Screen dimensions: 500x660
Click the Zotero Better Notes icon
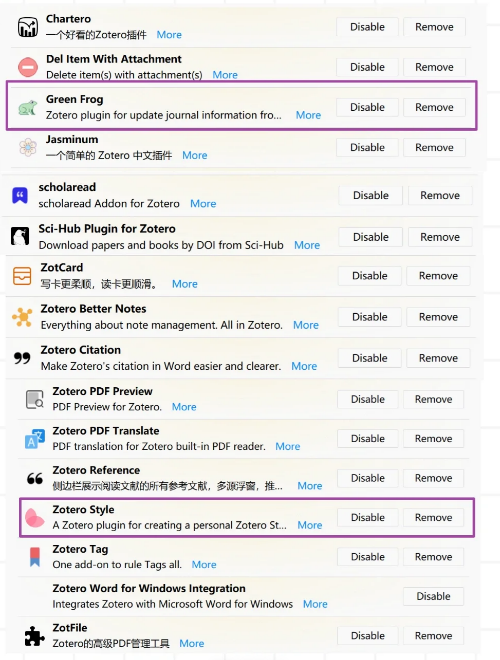[x=22, y=317]
